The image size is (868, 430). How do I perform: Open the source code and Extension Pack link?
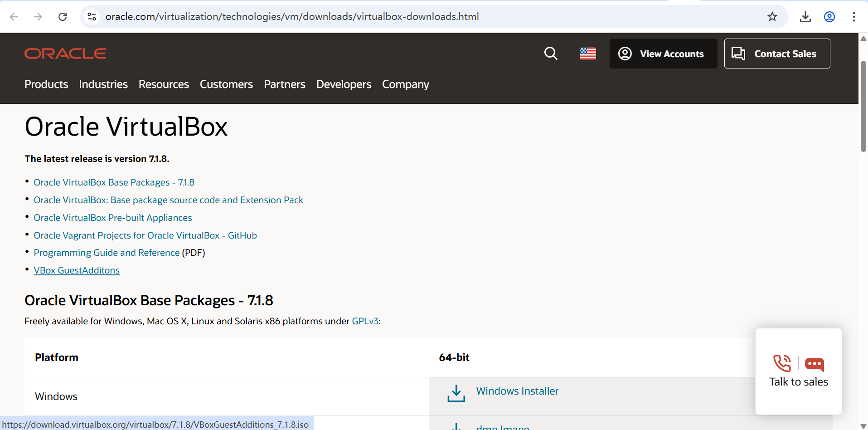coord(169,200)
